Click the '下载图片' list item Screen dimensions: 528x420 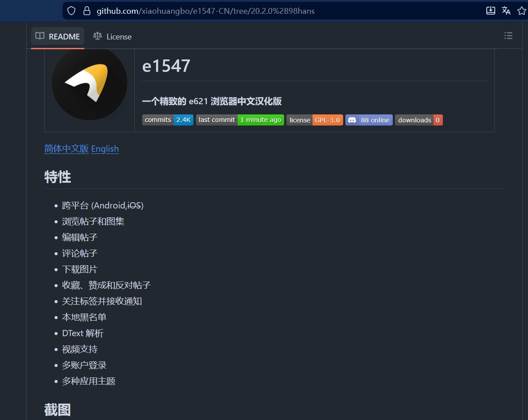click(x=80, y=270)
